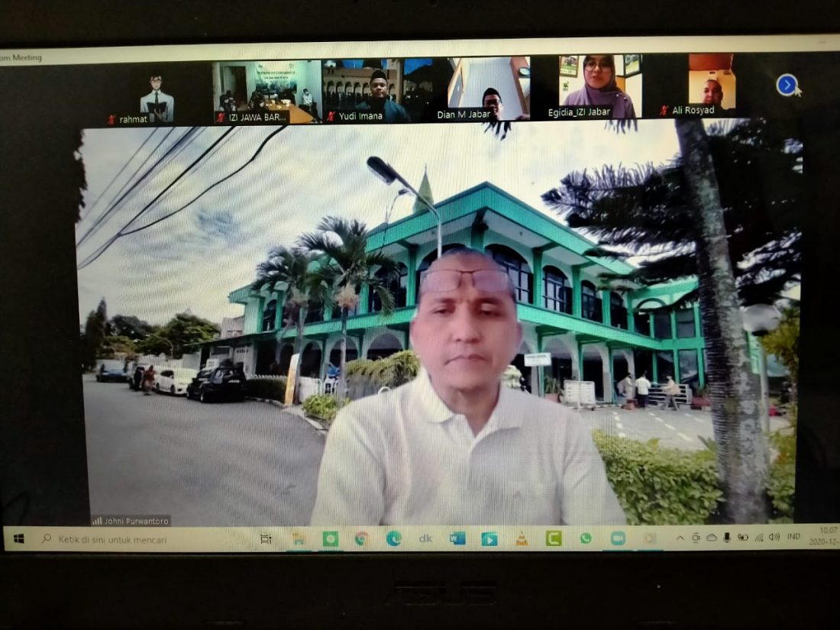Open the dk app on the taskbar

pos(425,538)
